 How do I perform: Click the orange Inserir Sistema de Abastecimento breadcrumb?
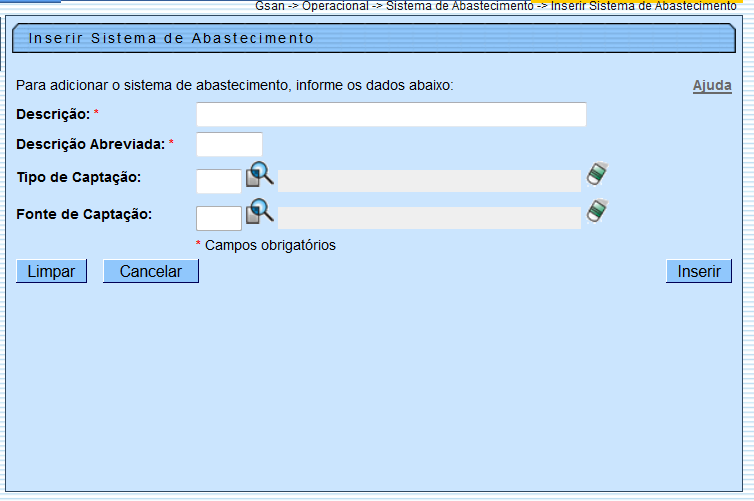tap(643, 6)
